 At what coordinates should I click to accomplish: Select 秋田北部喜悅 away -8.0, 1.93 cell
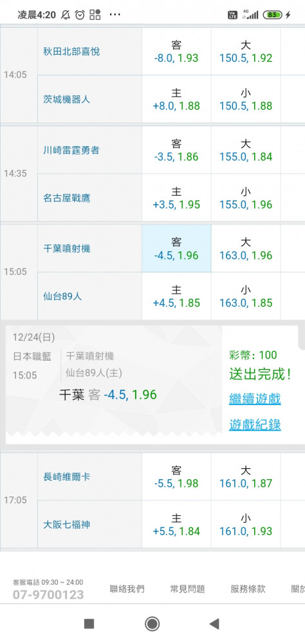176,51
